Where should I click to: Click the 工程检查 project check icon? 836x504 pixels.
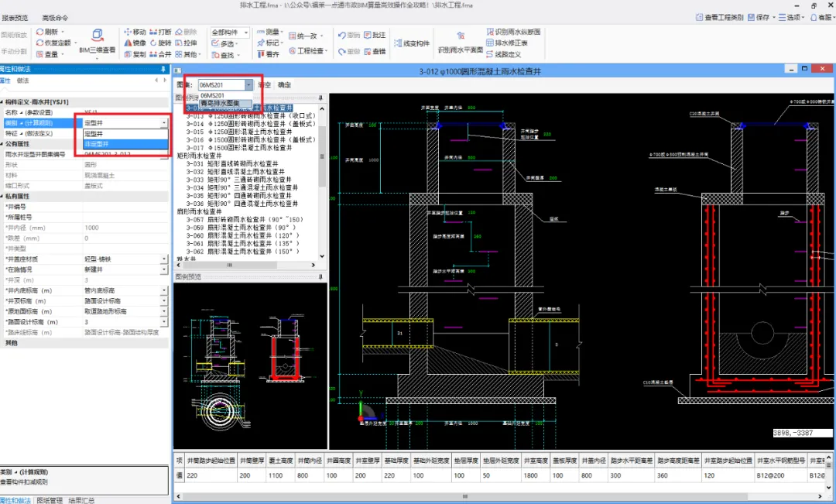point(293,50)
